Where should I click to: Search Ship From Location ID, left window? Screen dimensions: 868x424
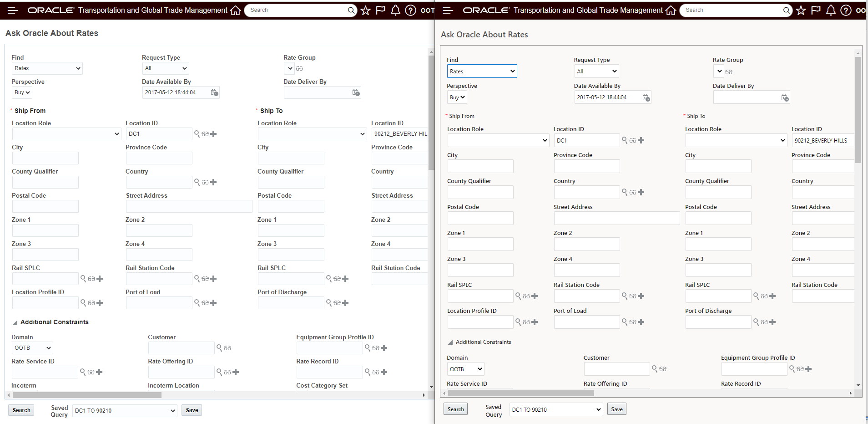[197, 133]
